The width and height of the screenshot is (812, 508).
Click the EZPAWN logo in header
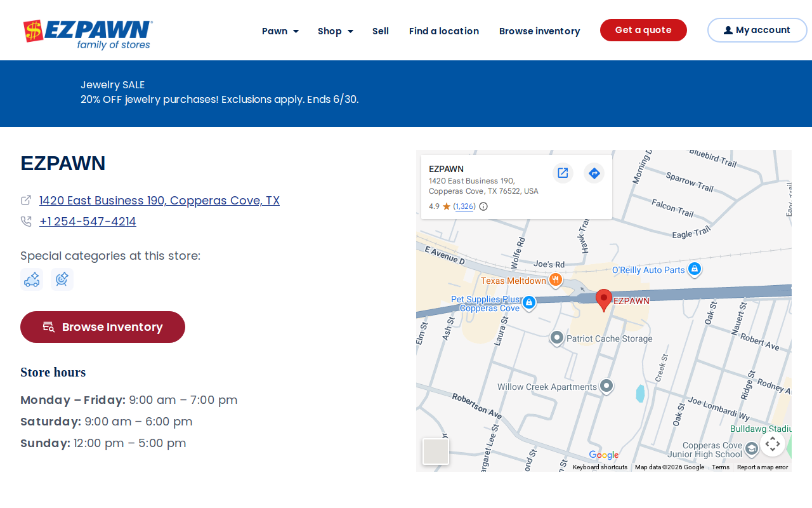tap(88, 34)
